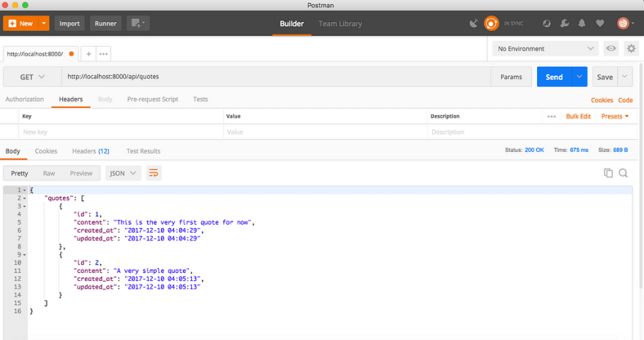Click the Cookies link

tap(602, 100)
